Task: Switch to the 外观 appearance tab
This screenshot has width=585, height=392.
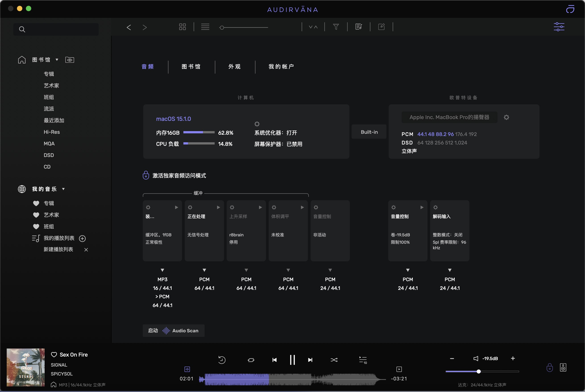Action: (x=234, y=66)
